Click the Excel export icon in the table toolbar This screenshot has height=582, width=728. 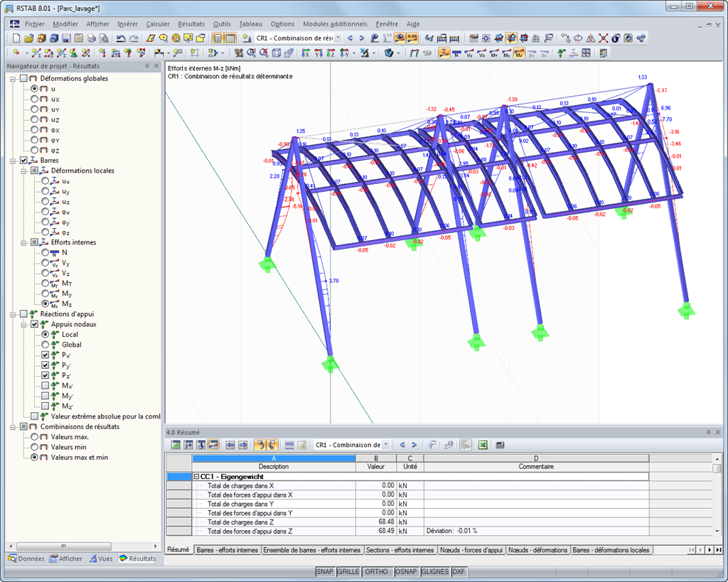tap(482, 445)
